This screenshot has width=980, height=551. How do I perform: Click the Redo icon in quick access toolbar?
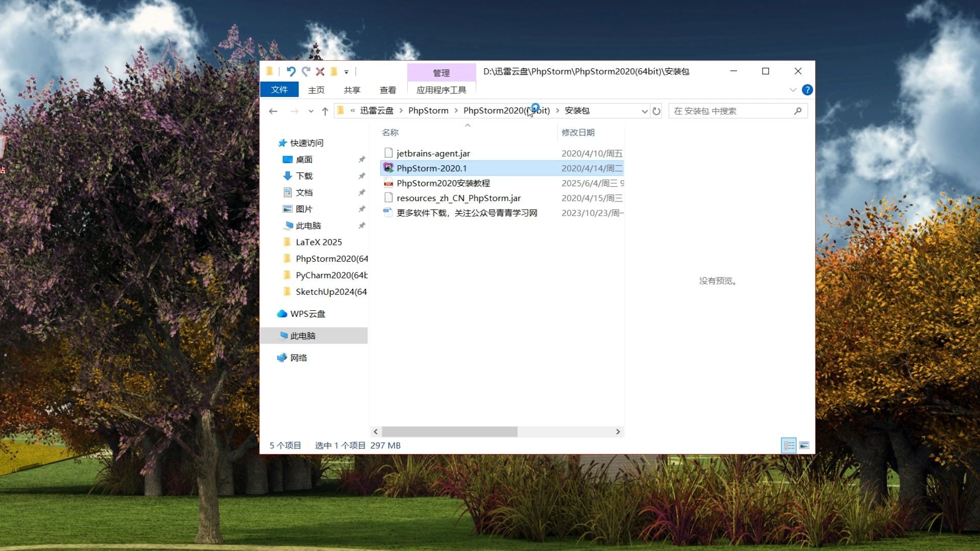pyautogui.click(x=306, y=71)
